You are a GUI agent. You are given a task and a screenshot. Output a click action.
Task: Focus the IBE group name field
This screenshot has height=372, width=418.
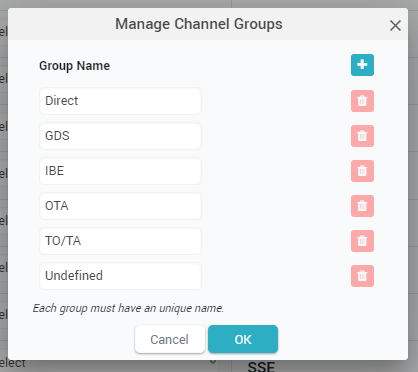click(120, 171)
